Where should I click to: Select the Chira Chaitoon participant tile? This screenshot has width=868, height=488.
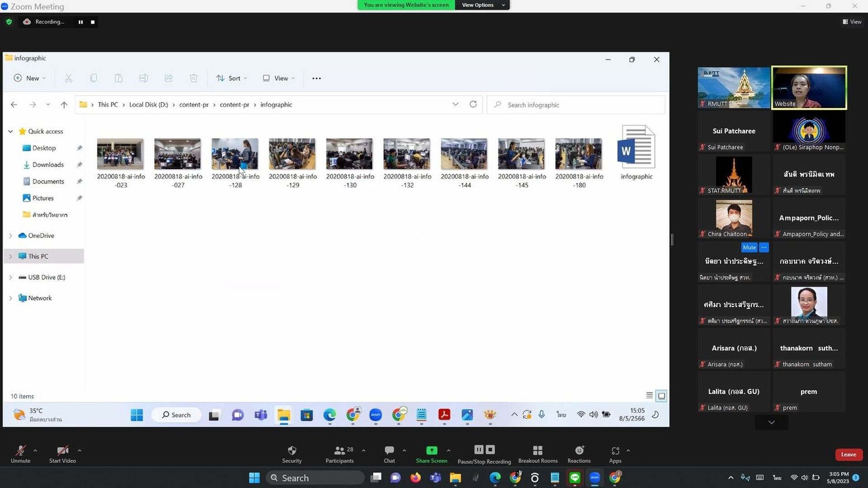pos(734,218)
